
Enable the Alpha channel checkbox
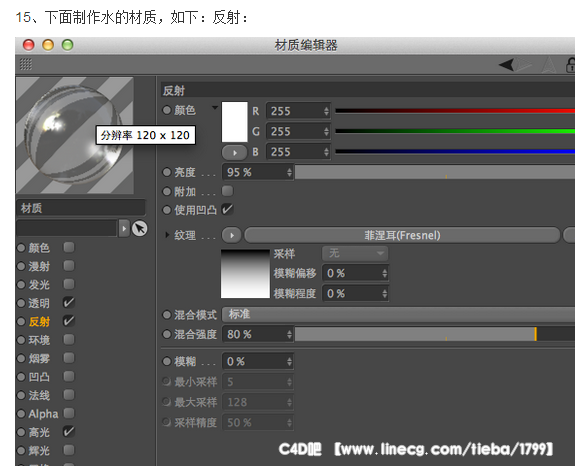pyautogui.click(x=69, y=413)
